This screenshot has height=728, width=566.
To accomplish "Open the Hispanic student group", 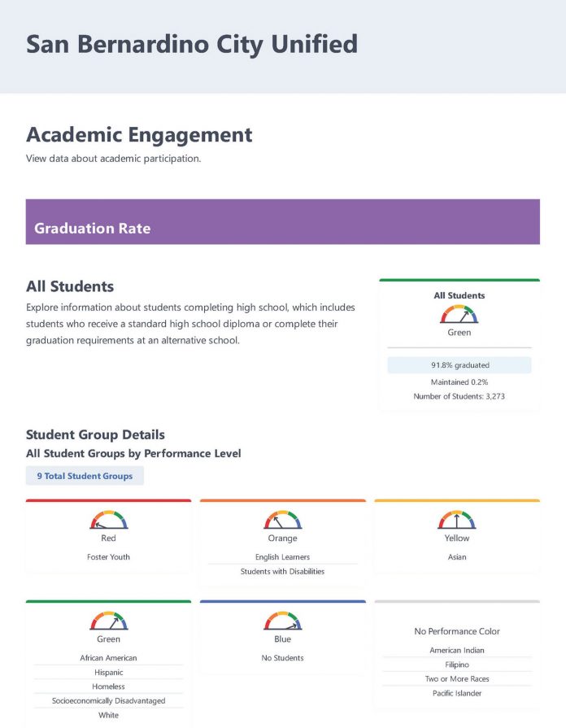I will (x=109, y=673).
